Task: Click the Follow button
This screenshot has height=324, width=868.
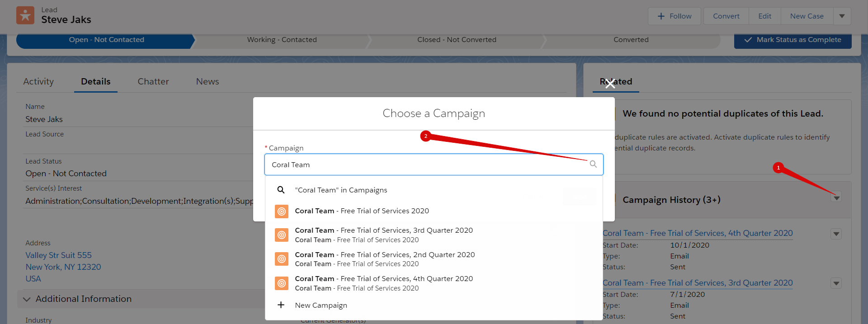Action: pos(675,16)
